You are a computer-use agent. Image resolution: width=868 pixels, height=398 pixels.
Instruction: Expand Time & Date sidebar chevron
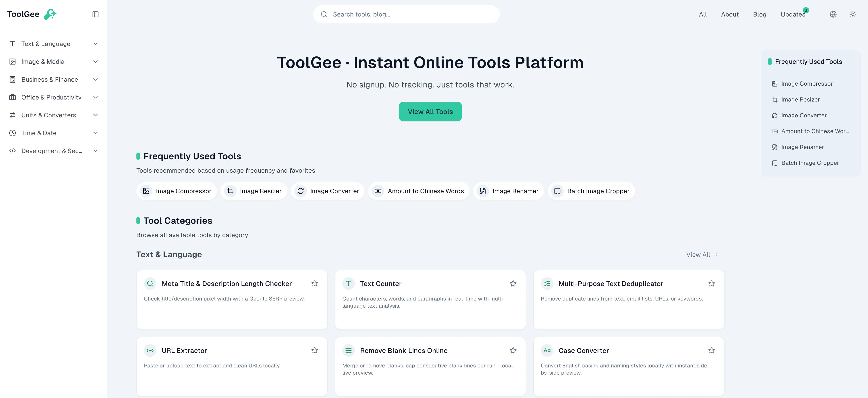95,133
